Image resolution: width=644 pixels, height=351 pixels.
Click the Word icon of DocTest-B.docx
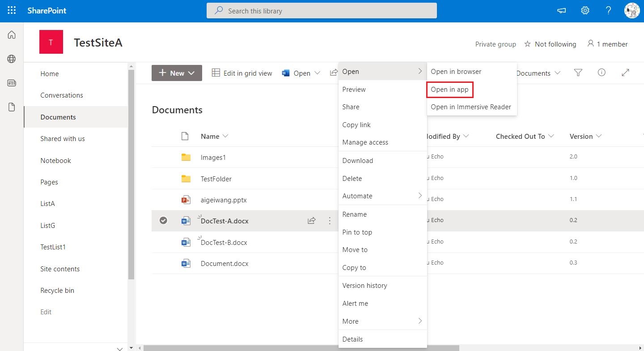[186, 242]
